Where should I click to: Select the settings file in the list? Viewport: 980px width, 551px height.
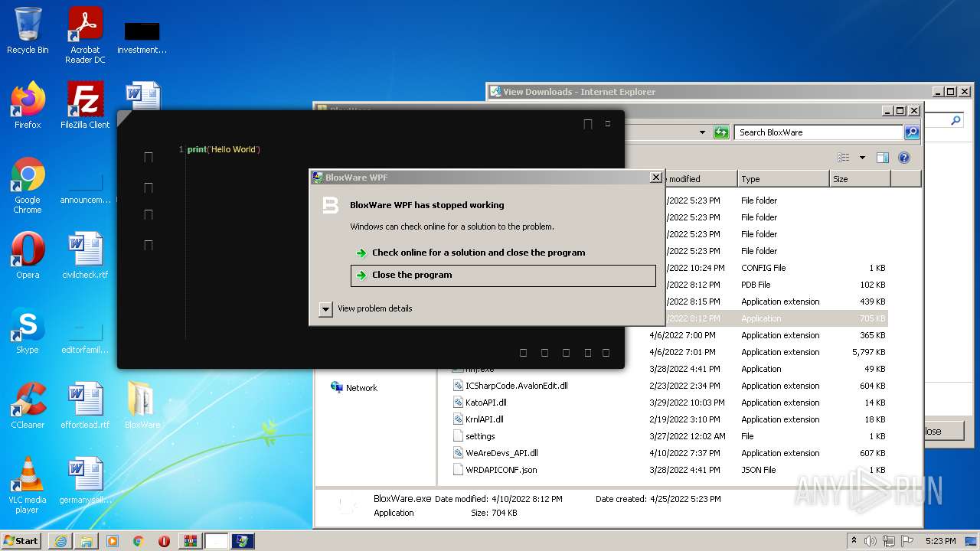coord(480,436)
